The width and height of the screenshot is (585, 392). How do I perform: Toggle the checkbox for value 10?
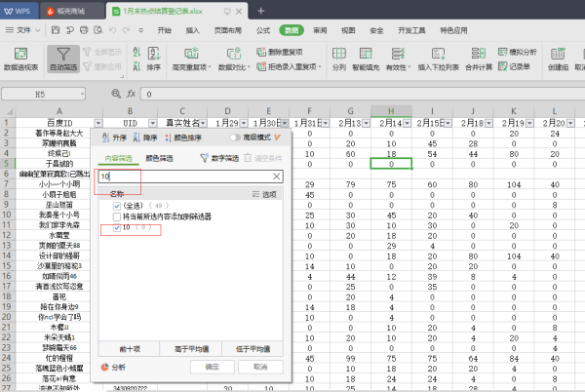[x=117, y=227]
